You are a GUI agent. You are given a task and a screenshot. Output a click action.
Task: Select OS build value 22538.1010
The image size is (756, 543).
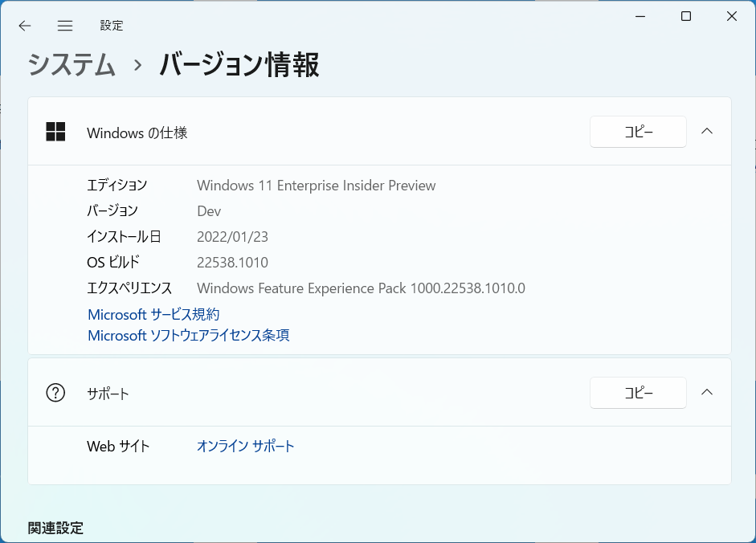[232, 263]
